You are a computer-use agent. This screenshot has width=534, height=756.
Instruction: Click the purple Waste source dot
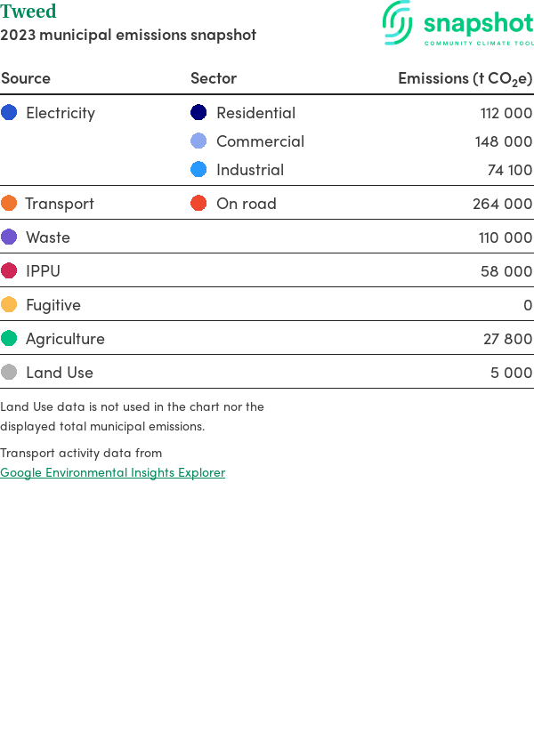click(9, 237)
